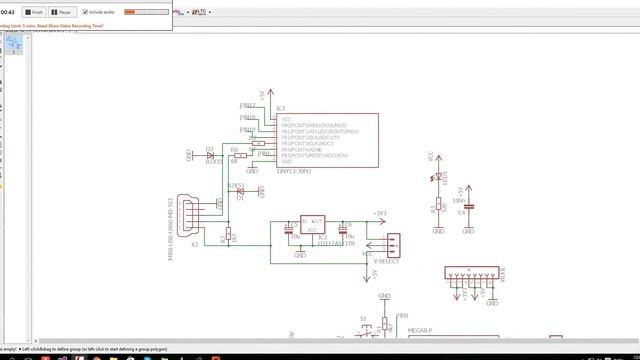Click the GND symbol below R5

pos(438,230)
